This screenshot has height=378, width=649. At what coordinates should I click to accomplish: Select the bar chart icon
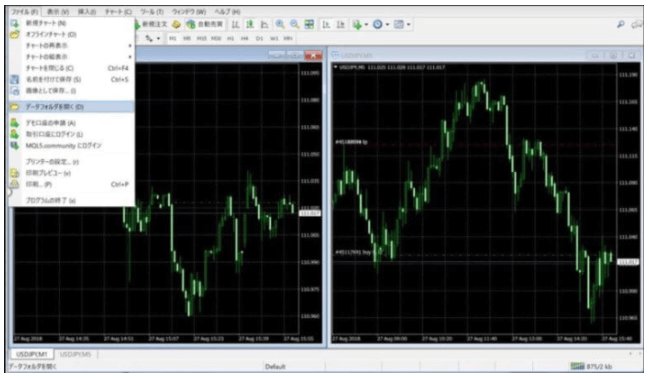236,24
